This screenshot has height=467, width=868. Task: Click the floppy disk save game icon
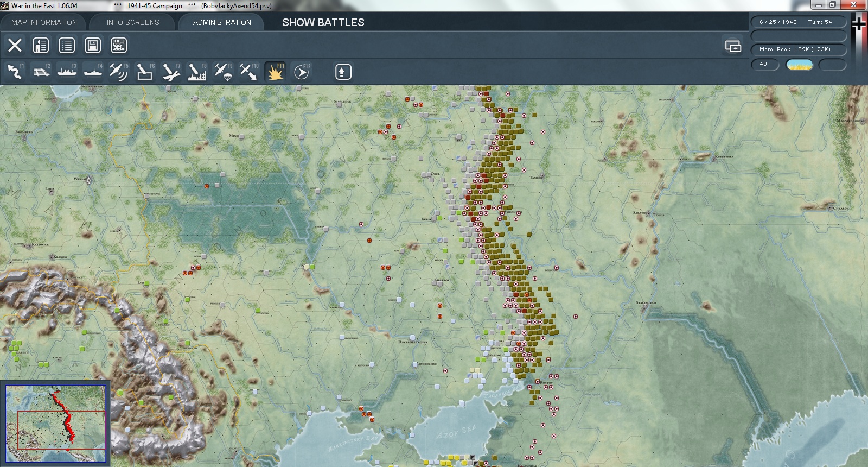93,45
